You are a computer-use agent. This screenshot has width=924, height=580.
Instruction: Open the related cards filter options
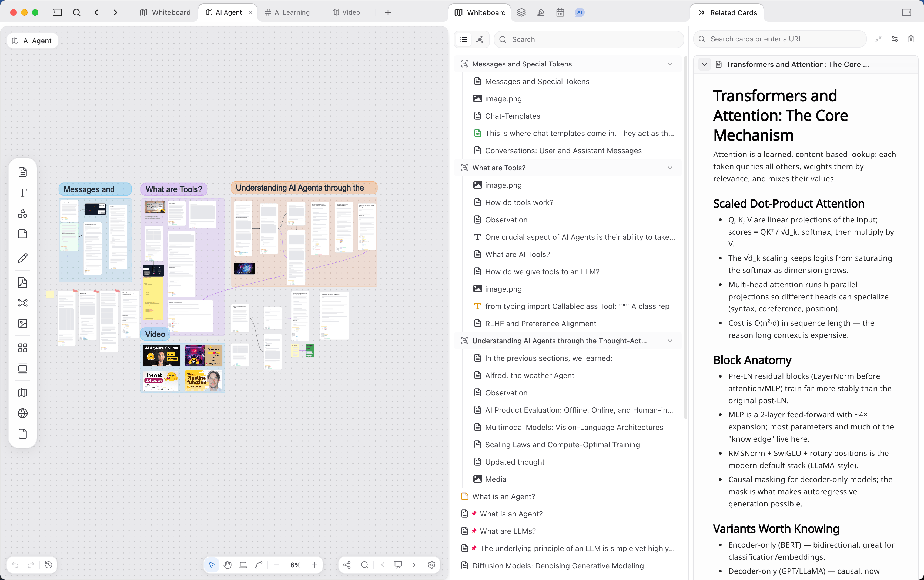tap(895, 39)
